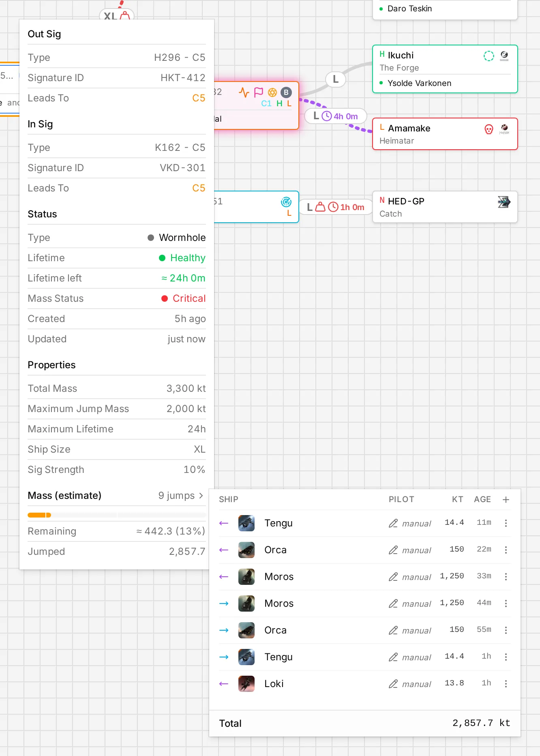Toggle the direction arrow for the 33m Moros jump
Image resolution: width=540 pixels, height=756 pixels.
[x=224, y=577]
